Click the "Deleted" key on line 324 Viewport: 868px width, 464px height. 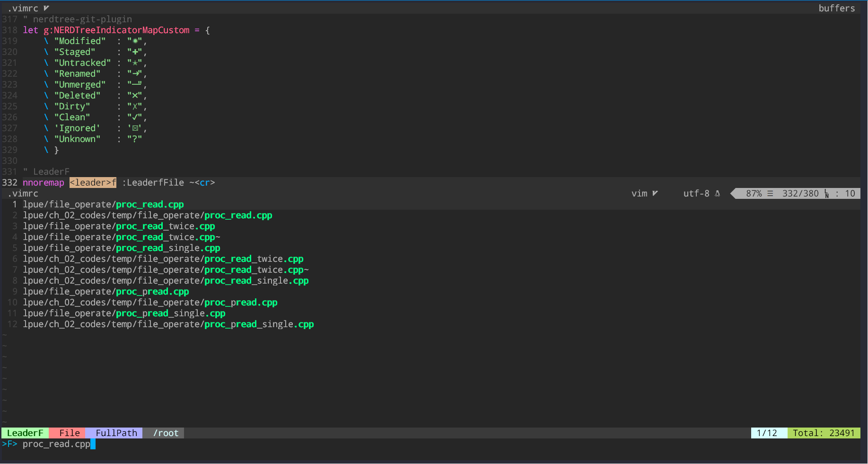click(x=77, y=95)
